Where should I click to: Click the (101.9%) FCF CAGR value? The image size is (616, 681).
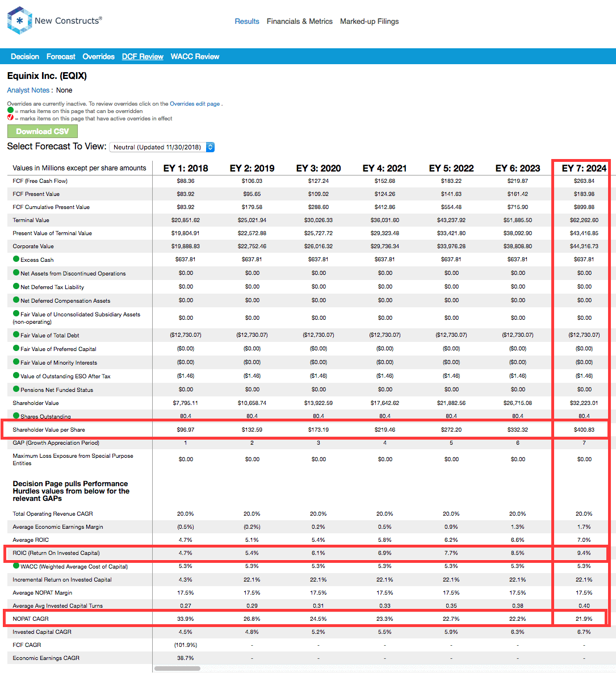coord(186,645)
